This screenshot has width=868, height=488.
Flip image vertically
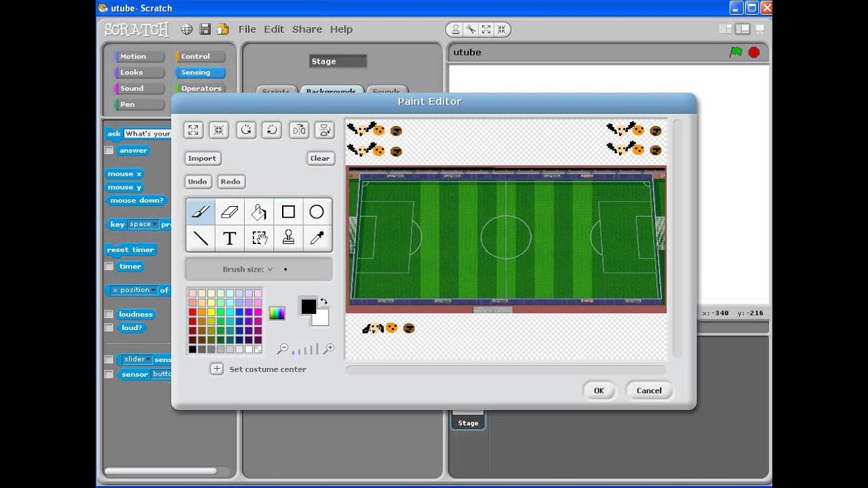tap(325, 130)
